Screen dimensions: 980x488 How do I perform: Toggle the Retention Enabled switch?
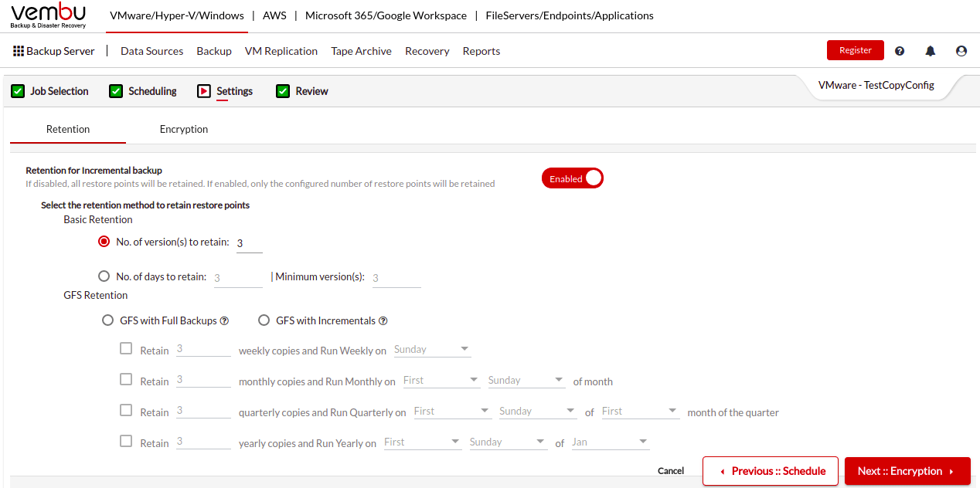[573, 178]
